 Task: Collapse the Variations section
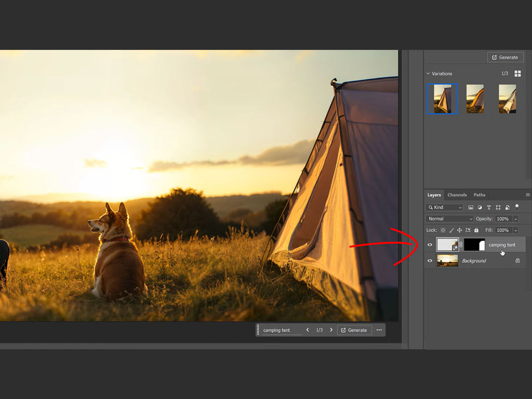[x=428, y=74]
